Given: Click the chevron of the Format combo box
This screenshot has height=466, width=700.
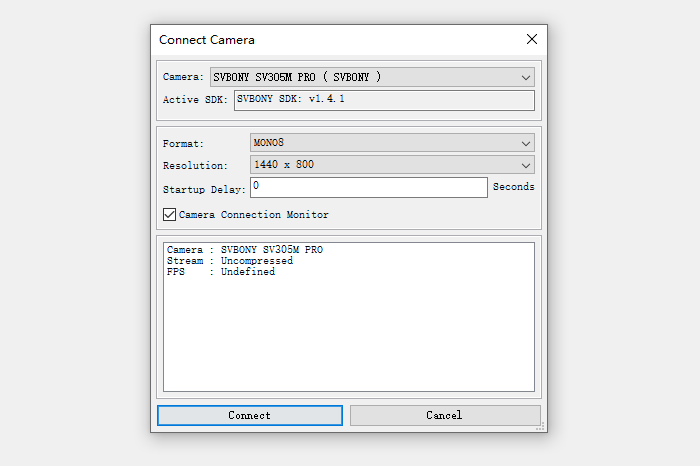Looking at the screenshot, I should (526, 143).
